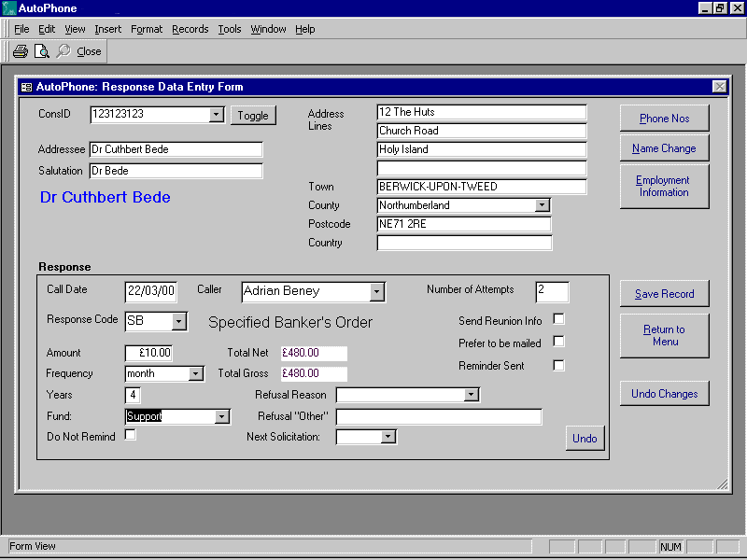This screenshot has width=747, height=560.
Task: Click the Undo Changes button
Action: pyautogui.click(x=664, y=393)
